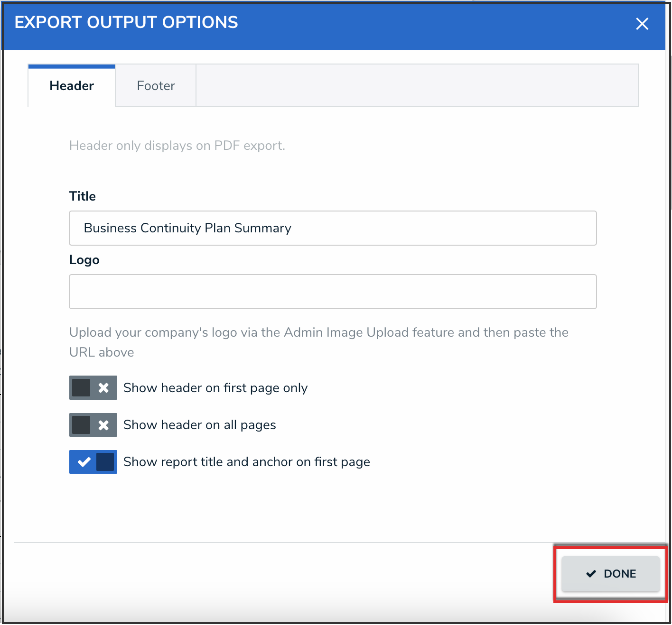Viewport: 672px width, 625px height.
Task: Disable Show report title and anchor toggle
Action: click(x=93, y=462)
